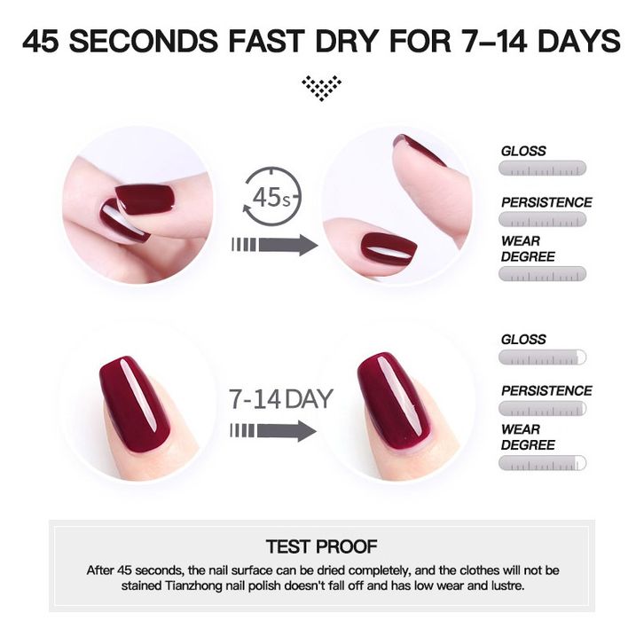Click the upper GLOSS label text
Viewport: 644px width, 644px height.
pos(523,151)
